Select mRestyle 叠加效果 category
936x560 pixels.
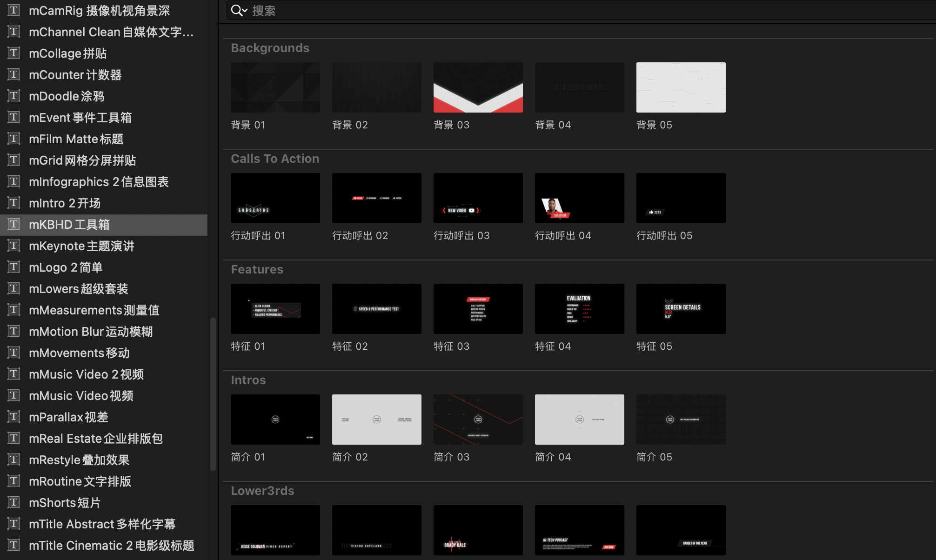104,460
